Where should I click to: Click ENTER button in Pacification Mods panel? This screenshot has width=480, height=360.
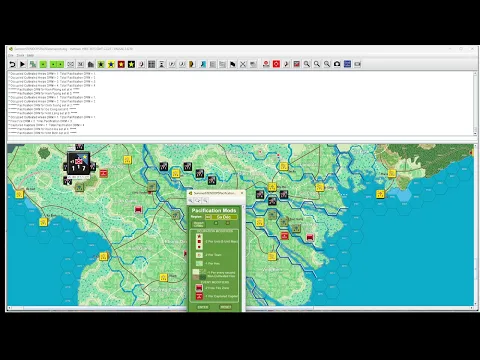coord(203,307)
